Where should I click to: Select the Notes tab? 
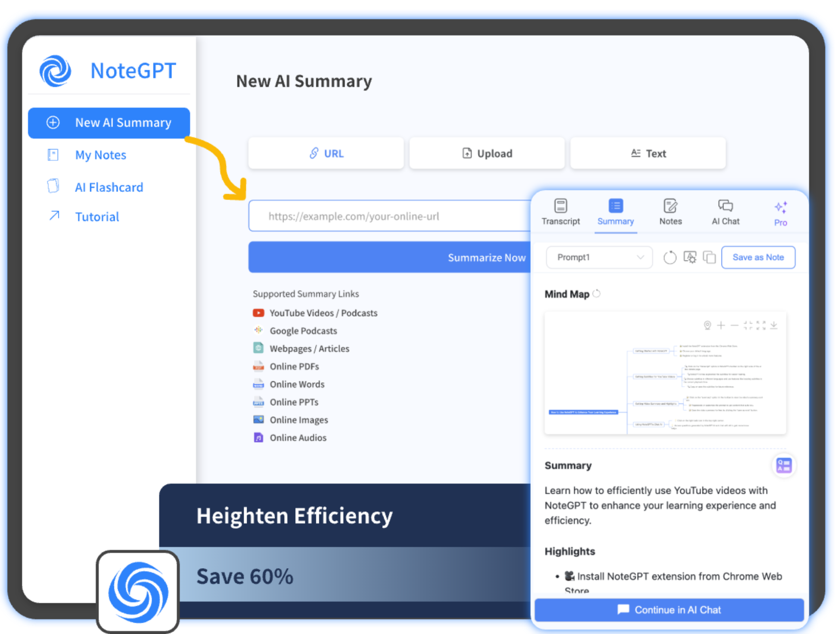coord(670,212)
